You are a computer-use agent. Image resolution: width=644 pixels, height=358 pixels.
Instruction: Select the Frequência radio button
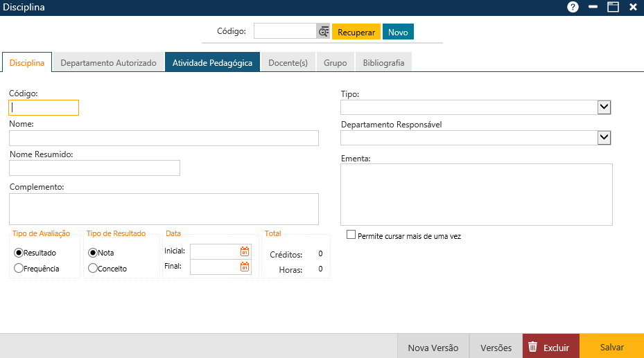[19, 269]
